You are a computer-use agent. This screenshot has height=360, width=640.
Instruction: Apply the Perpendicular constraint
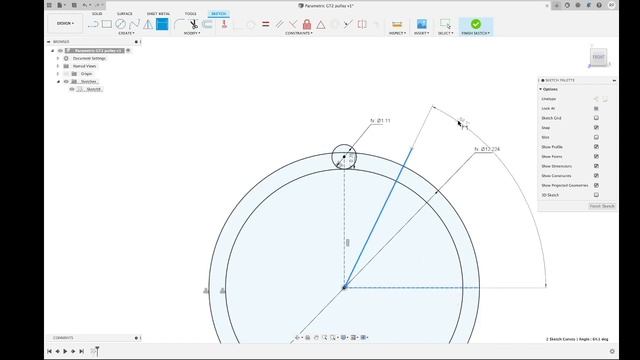293,24
